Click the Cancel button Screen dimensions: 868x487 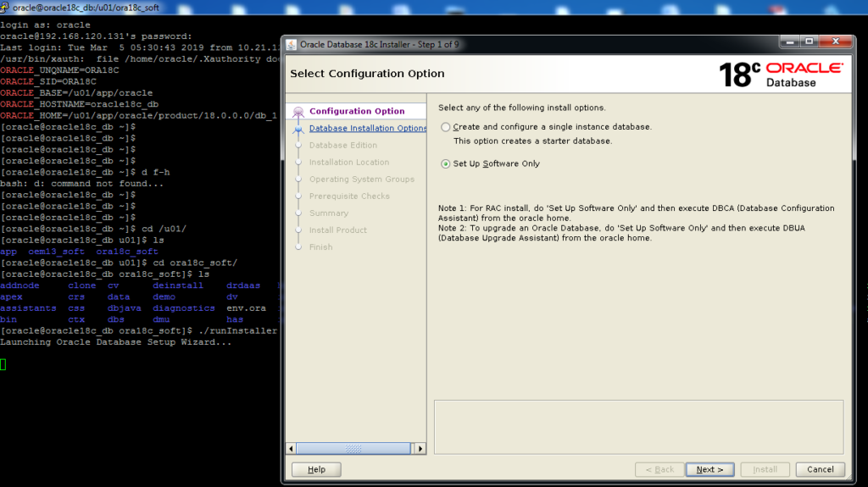[820, 469]
